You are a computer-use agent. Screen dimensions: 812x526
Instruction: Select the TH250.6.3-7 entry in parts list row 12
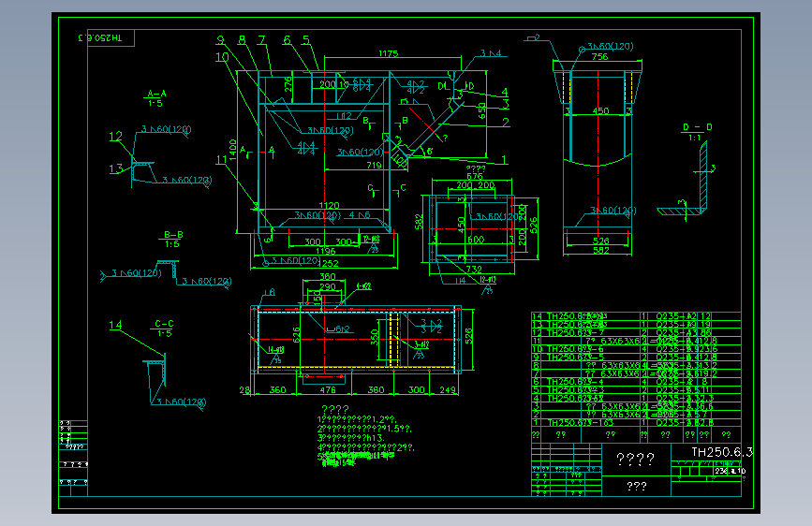[576, 333]
